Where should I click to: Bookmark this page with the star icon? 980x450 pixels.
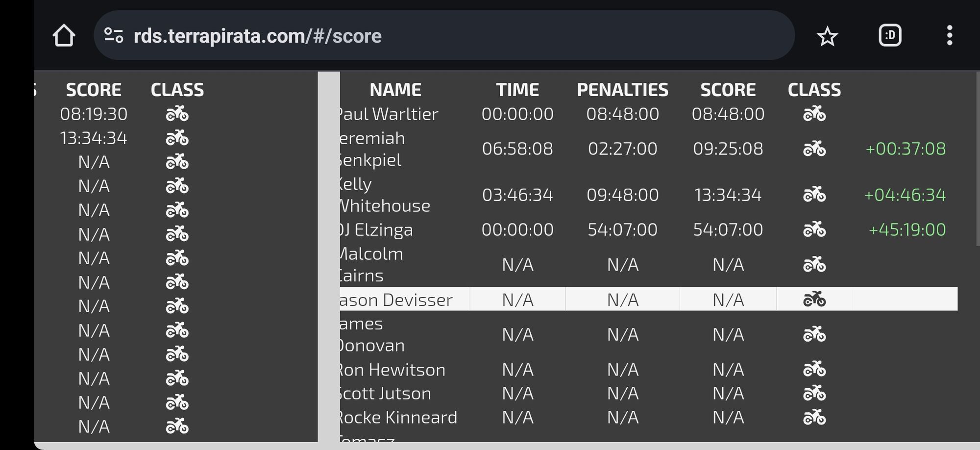[827, 36]
